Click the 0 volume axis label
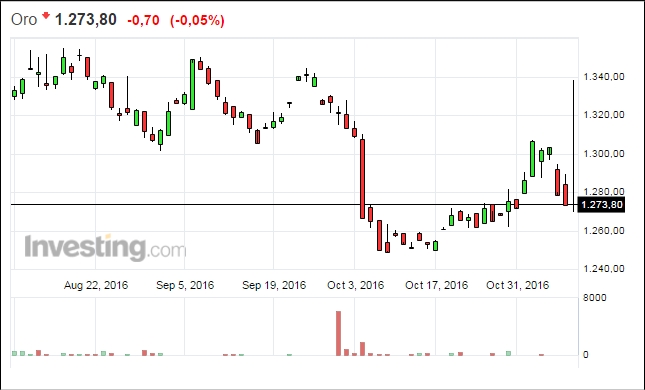645x390 pixels. point(586,355)
